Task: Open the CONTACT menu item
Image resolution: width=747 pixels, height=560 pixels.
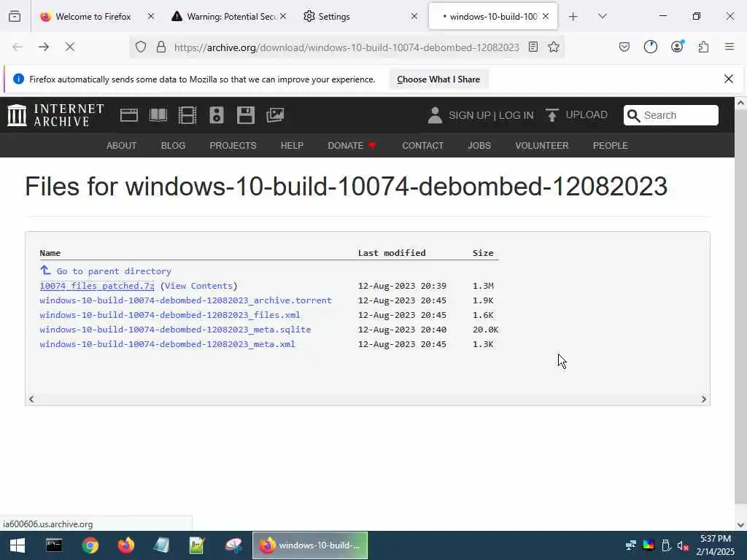Action: coord(422,146)
